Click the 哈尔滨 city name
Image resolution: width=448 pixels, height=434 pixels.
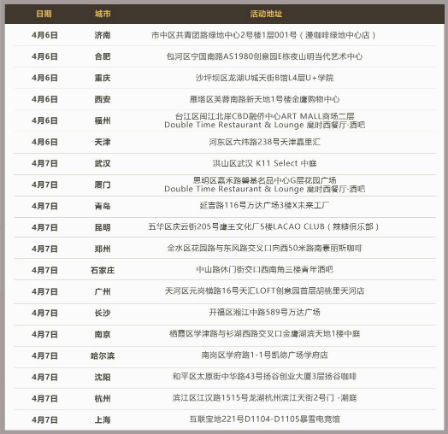[102, 356]
